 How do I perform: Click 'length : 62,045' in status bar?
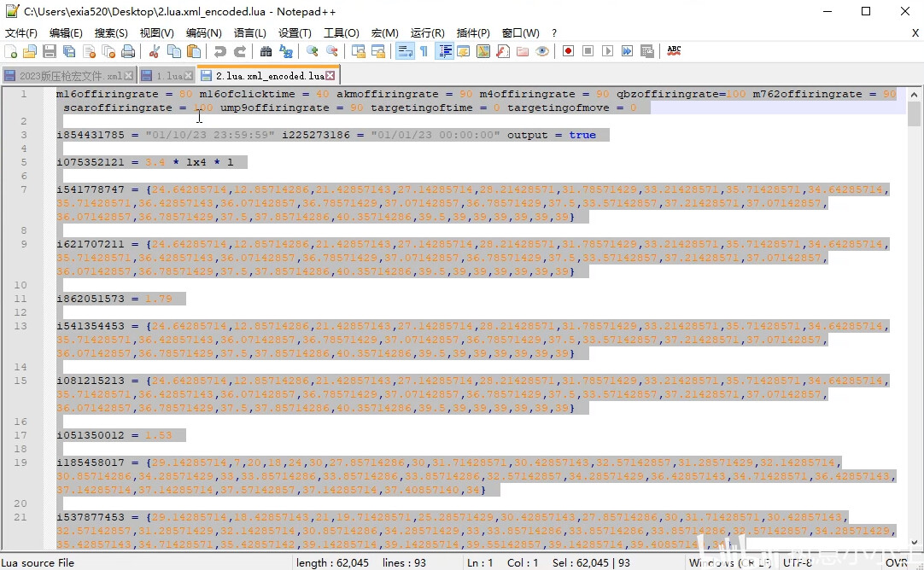[332, 563]
